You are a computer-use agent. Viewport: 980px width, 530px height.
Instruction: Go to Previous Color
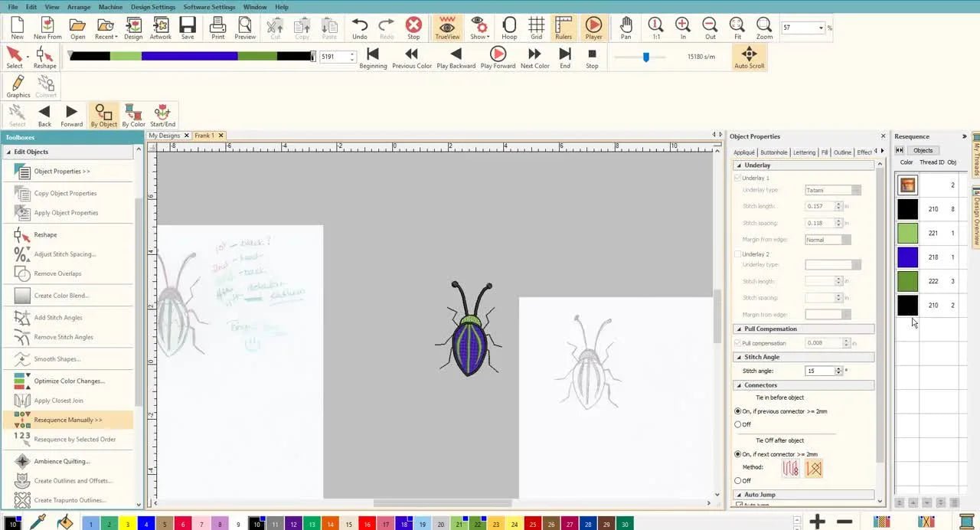[412, 57]
